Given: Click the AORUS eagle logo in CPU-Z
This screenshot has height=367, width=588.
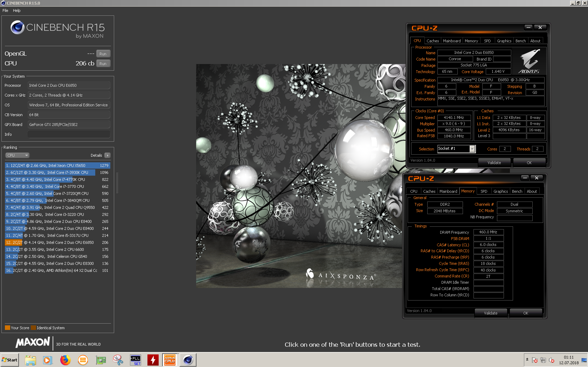Looking at the screenshot, I should coord(529,61).
